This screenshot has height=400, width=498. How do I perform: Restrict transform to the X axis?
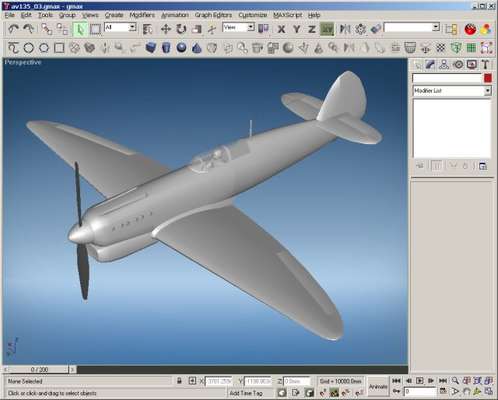coord(281,29)
